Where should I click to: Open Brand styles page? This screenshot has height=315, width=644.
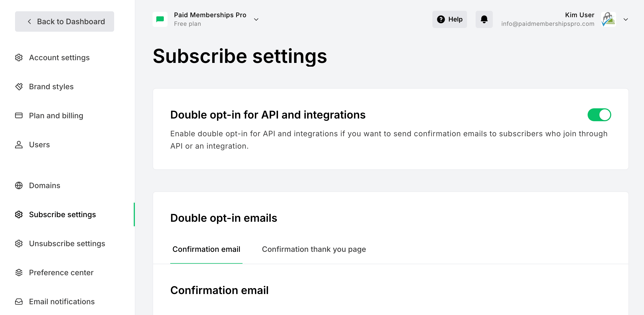click(x=51, y=87)
